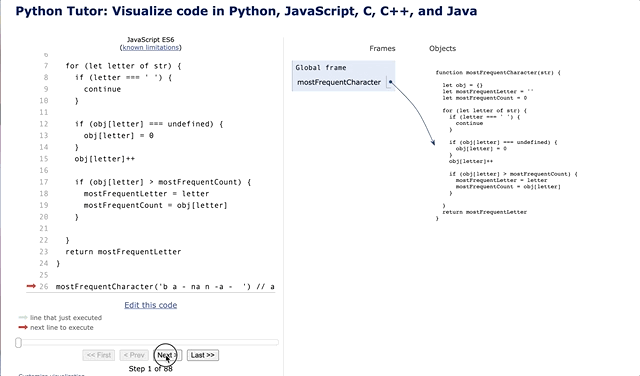640x376 pixels.
Task: Click code line 8 "if (letter === ' ') {"
Action: [x=123, y=77]
